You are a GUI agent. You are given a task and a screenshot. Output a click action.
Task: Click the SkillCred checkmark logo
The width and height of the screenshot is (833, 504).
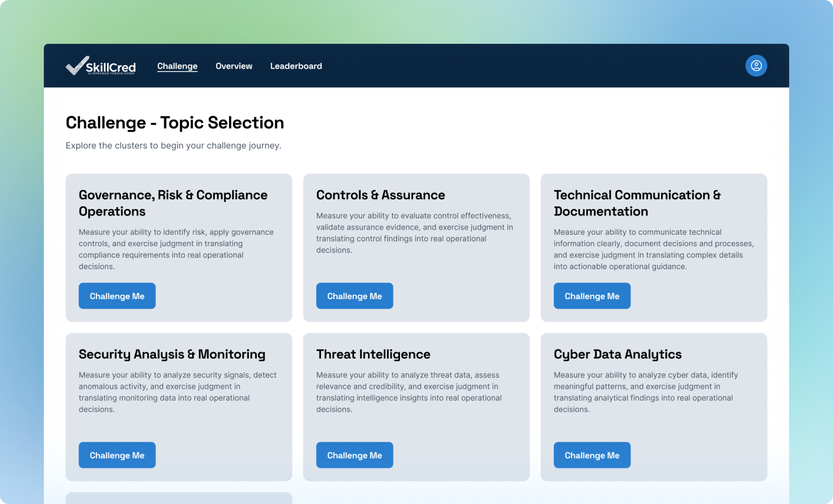coord(100,66)
